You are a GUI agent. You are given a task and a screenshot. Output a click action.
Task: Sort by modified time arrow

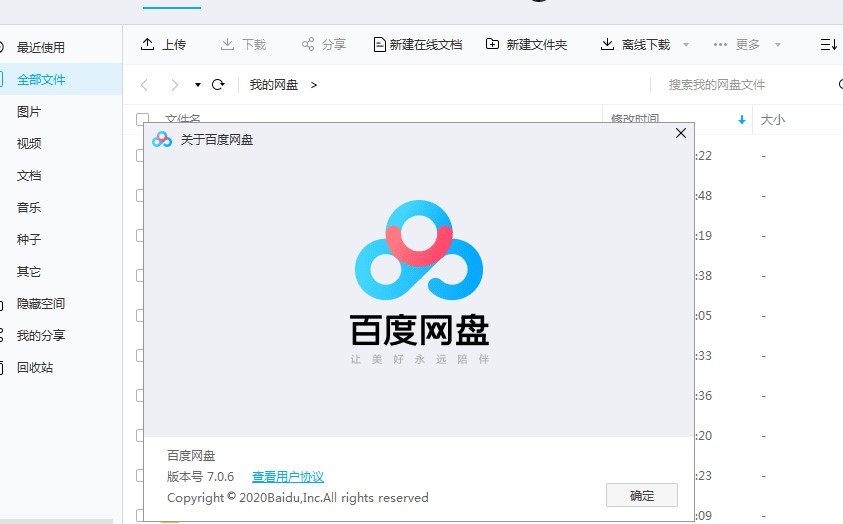[x=742, y=120]
